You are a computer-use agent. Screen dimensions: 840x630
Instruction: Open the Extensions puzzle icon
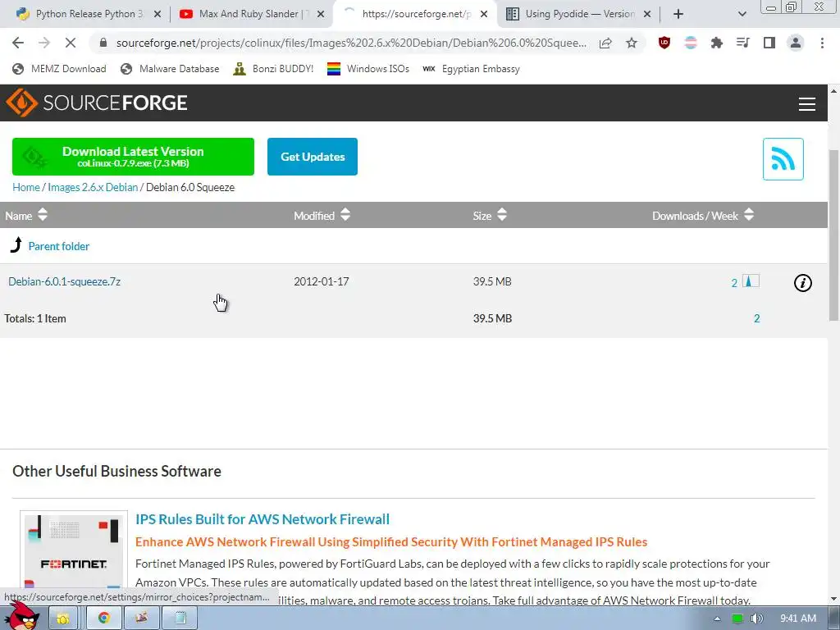717,43
